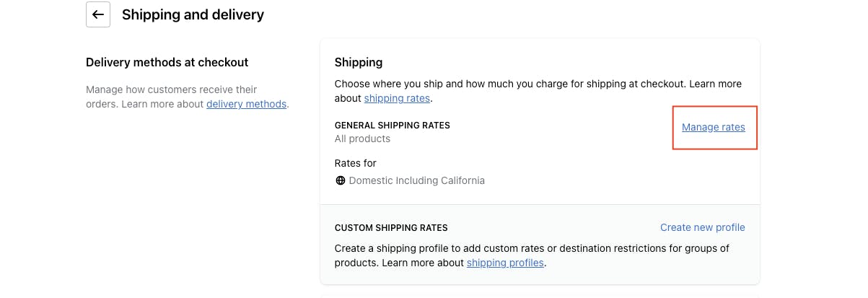The image size is (868, 298).
Task: Open the Create new profile link
Action: pyautogui.click(x=703, y=227)
